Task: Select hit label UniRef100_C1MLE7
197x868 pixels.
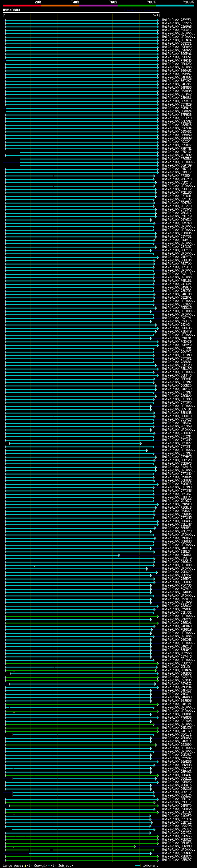Action: (176, 172)
